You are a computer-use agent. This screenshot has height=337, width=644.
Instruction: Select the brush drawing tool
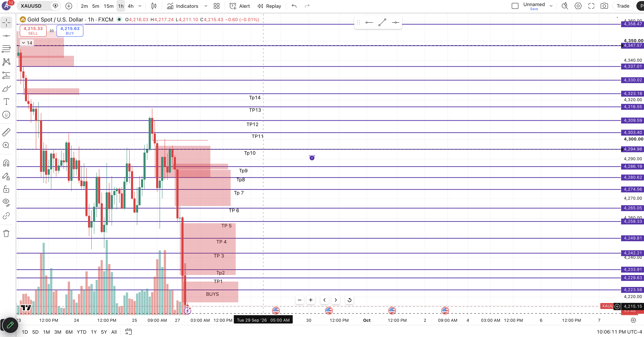[x=6, y=88]
